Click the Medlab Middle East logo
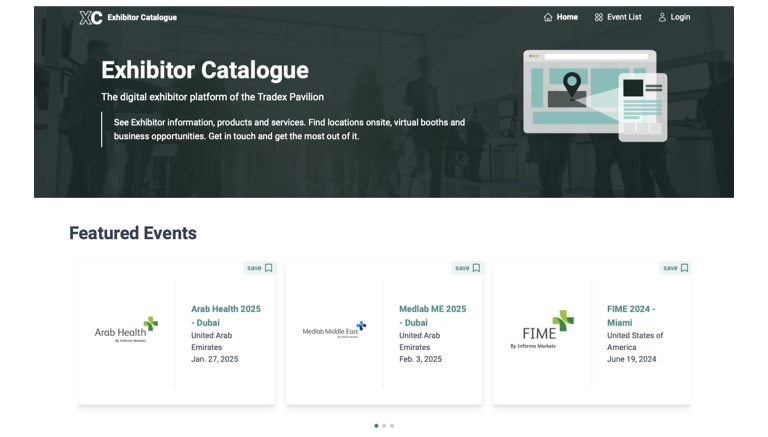This screenshot has height=437, width=768. point(334,330)
